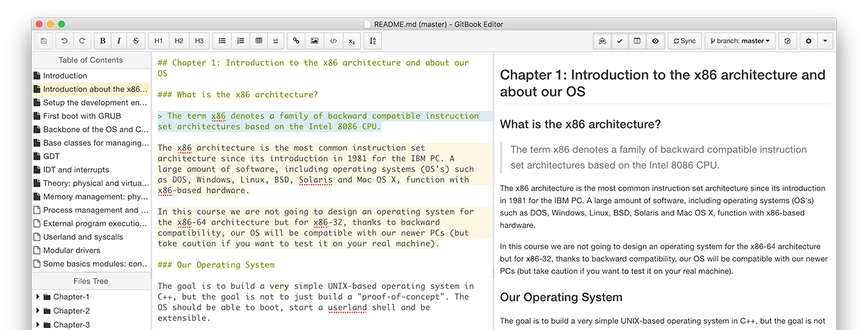Image resolution: width=868 pixels, height=330 pixels.
Task: Click the 'What is the x86 architecture?' preview heading
Action: pyautogui.click(x=581, y=125)
